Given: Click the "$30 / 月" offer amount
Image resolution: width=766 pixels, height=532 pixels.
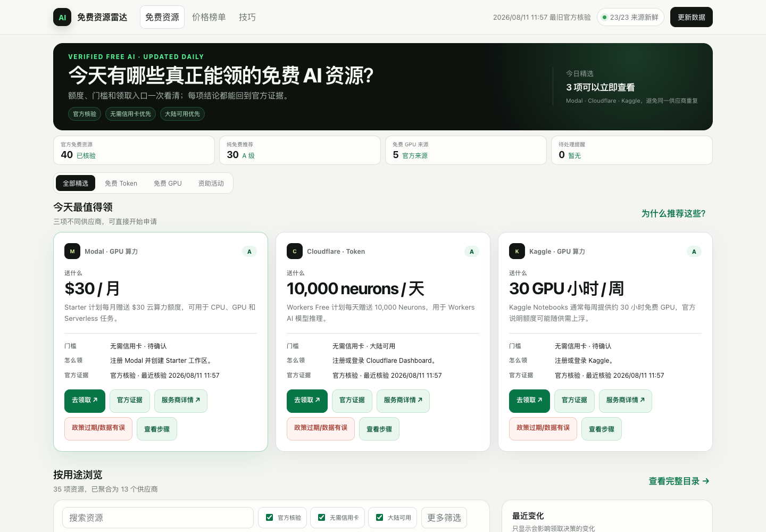Looking at the screenshot, I should point(92,289).
